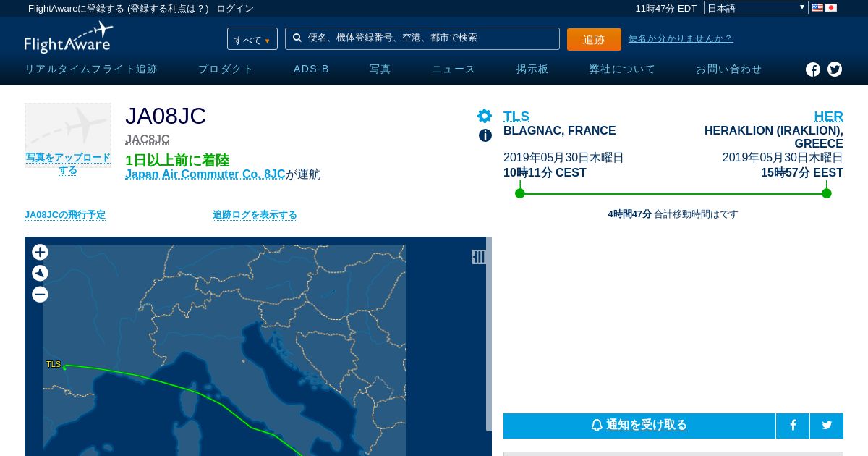868x456 pixels.
Task: Open the FlightAware logo home link
Action: click(69, 38)
